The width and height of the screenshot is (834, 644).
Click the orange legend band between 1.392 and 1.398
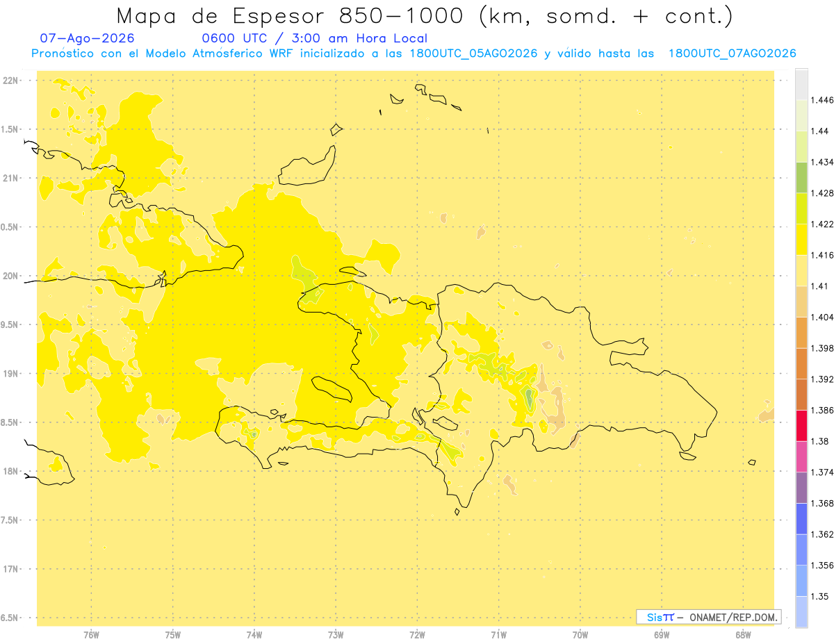801,363
